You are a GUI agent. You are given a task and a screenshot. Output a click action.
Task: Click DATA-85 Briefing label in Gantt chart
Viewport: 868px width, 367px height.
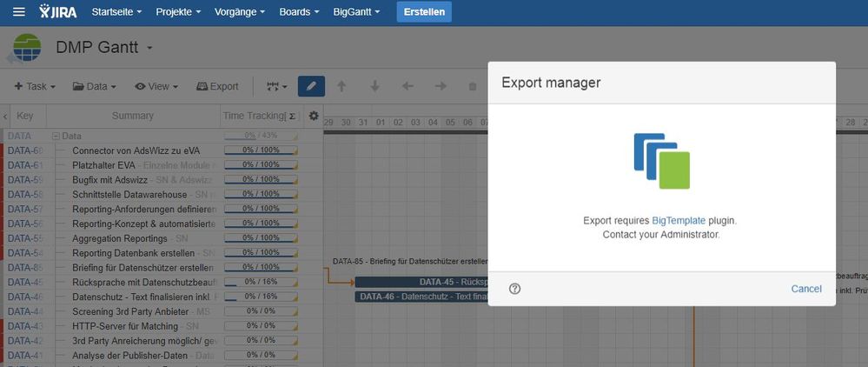(x=410, y=261)
